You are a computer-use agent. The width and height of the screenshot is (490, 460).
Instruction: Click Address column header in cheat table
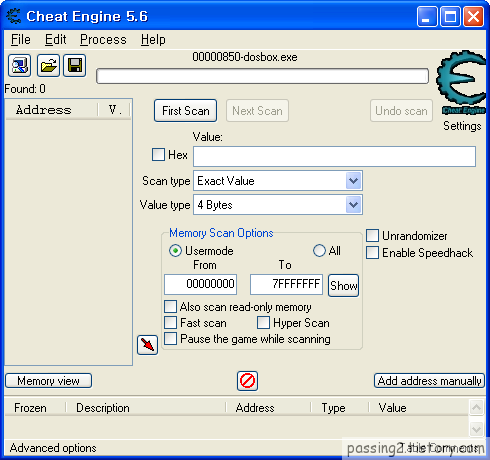point(268,408)
